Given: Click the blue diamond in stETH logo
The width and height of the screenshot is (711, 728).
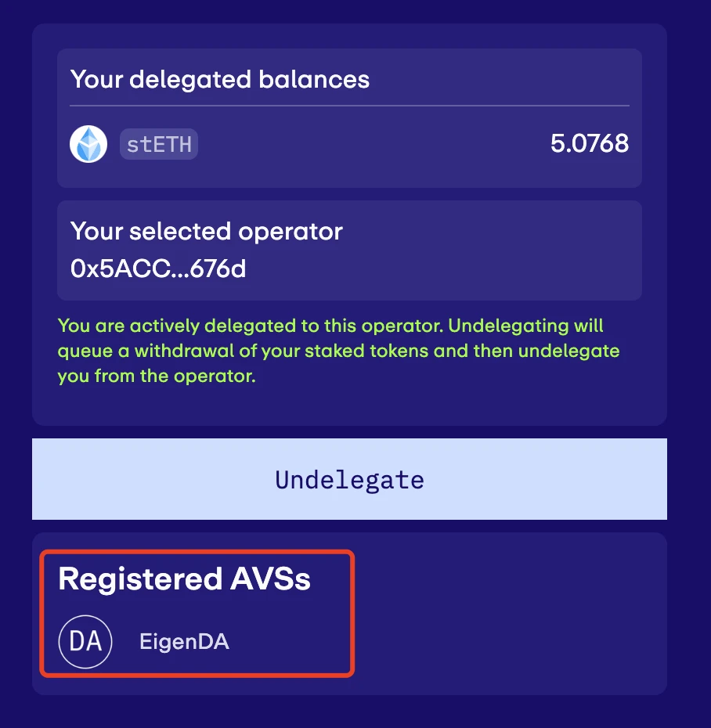Looking at the screenshot, I should point(88,144).
